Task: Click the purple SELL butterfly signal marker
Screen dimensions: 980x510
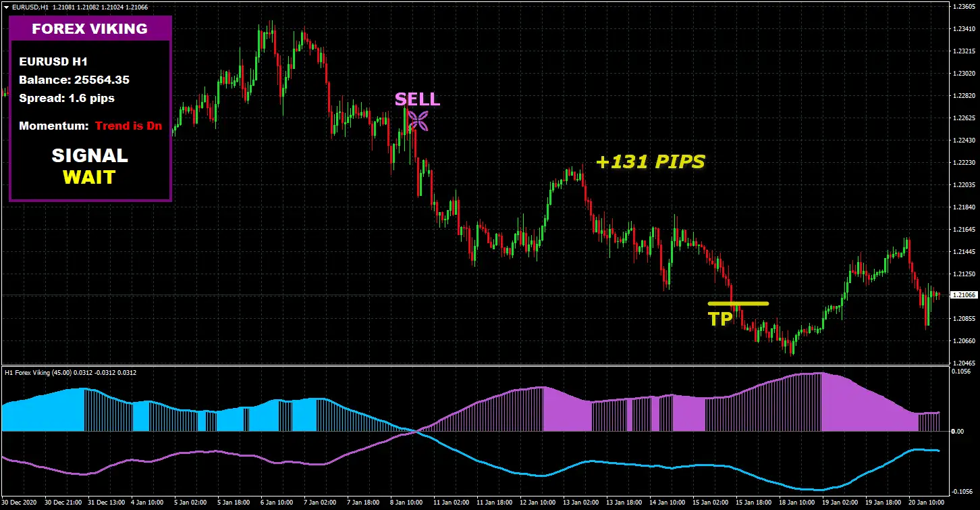Action: click(x=418, y=121)
